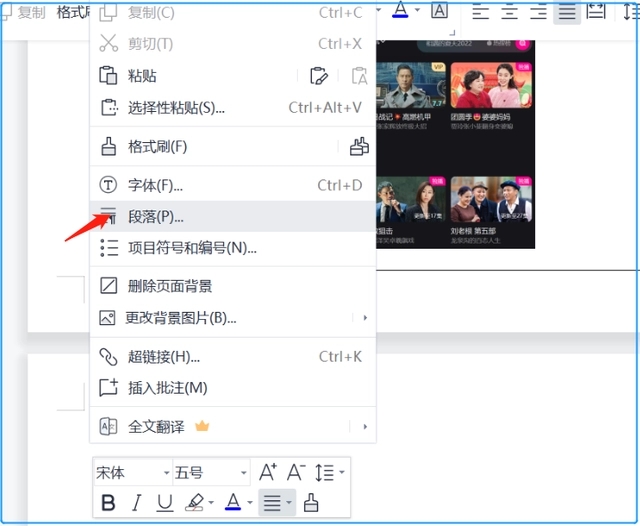
Task: Click the justify icon in the ribbon
Action: pos(567,11)
